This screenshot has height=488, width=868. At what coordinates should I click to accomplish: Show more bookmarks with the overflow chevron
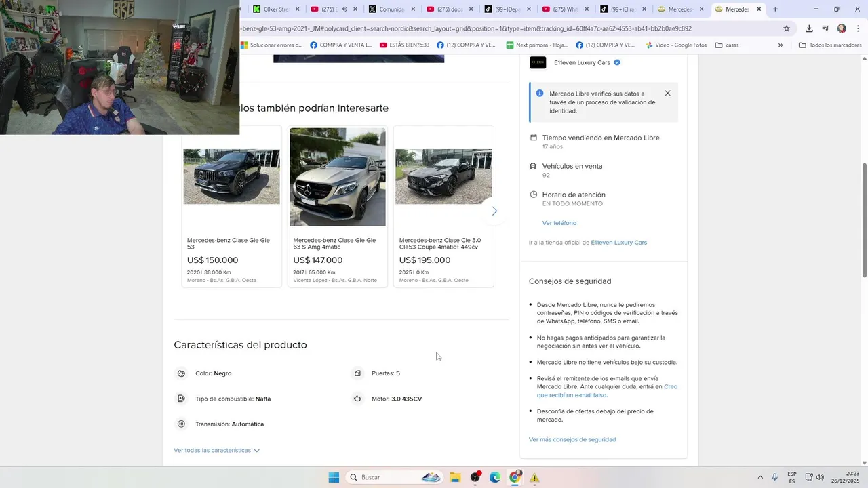click(781, 45)
